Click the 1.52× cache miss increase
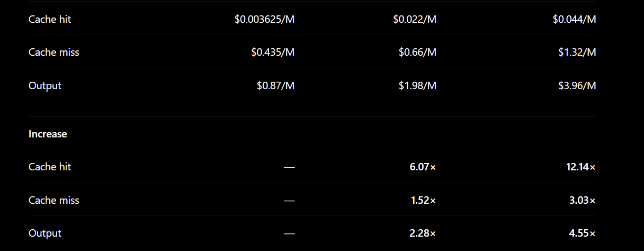 [x=423, y=200]
